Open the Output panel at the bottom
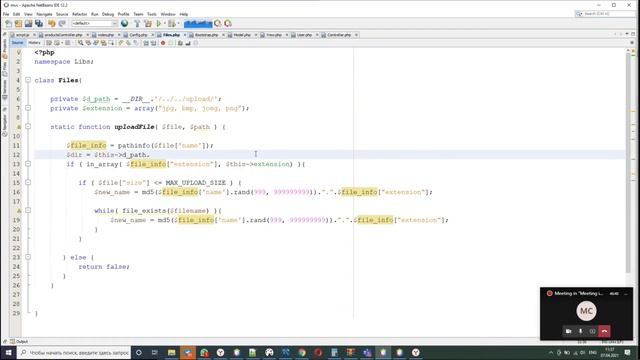Image resolution: width=640 pixels, height=360 pixels. 19,341
